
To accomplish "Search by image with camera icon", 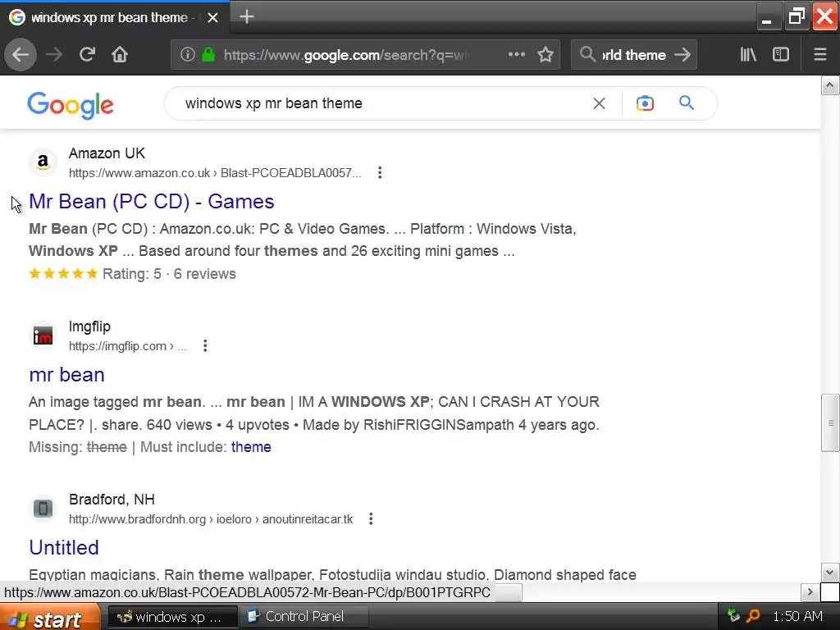I will [x=645, y=103].
